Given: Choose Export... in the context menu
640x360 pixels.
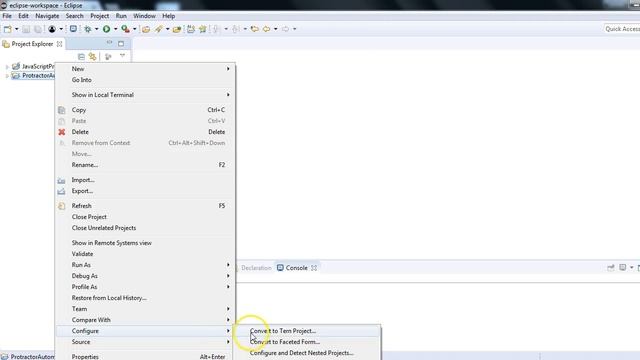Looking at the screenshot, I should click(x=145, y=191).
